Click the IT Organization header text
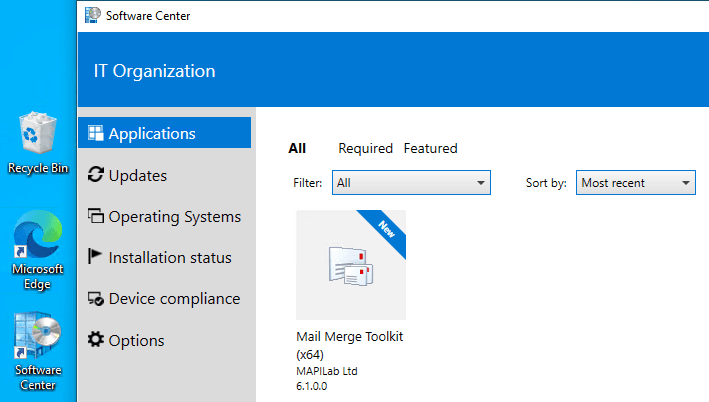709x402 pixels. (155, 71)
